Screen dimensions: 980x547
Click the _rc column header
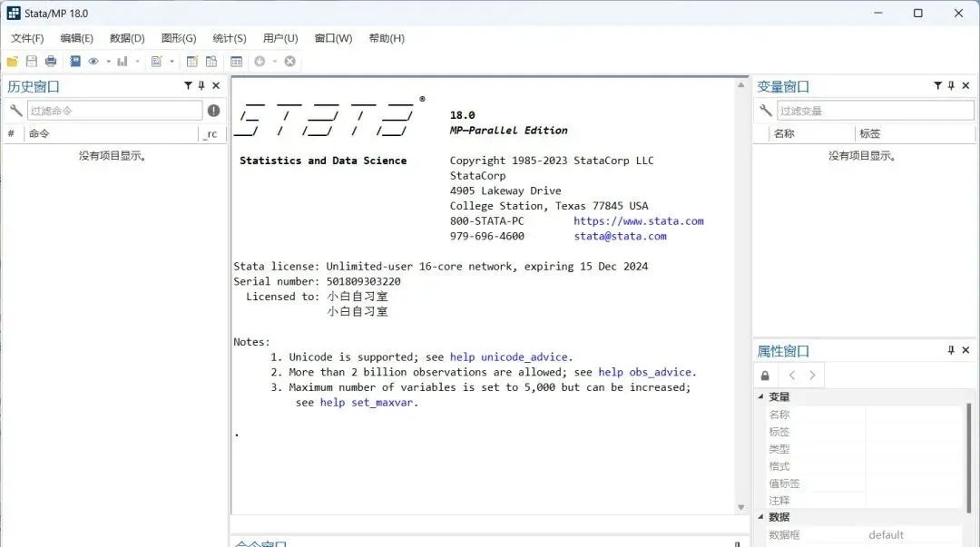pyautogui.click(x=211, y=133)
